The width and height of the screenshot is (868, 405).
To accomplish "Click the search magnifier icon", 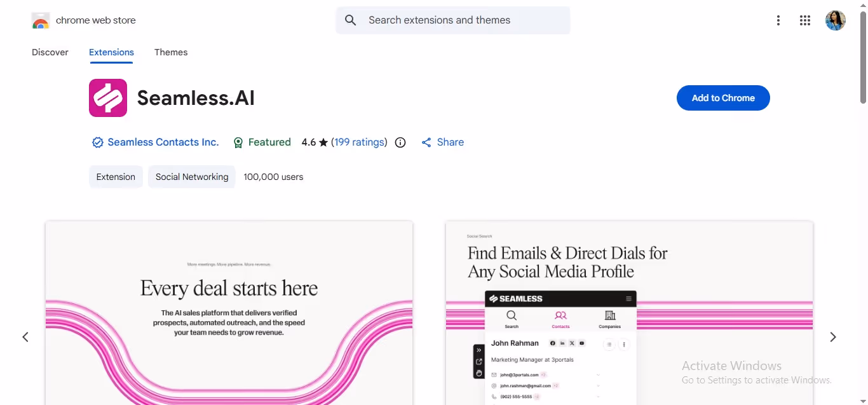I will [x=351, y=20].
